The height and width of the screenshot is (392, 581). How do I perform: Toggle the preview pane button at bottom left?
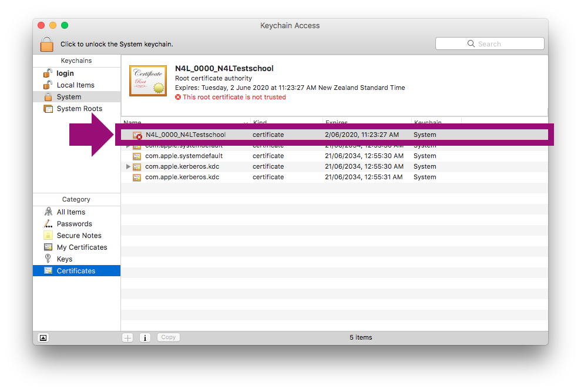(43, 337)
